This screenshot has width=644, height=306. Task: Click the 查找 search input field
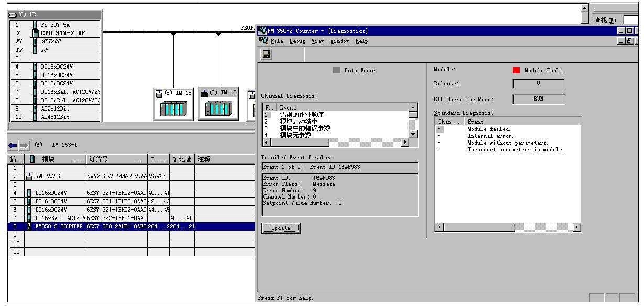click(631, 20)
